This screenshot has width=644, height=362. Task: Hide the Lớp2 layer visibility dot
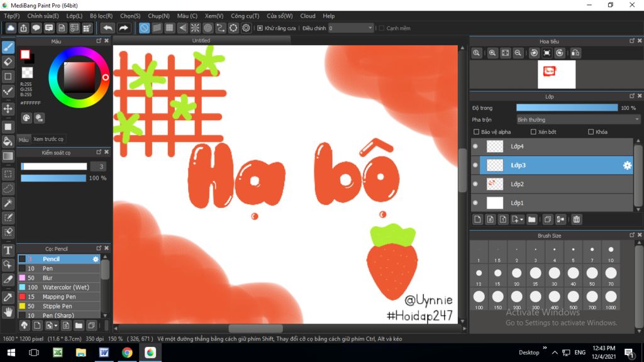(475, 184)
